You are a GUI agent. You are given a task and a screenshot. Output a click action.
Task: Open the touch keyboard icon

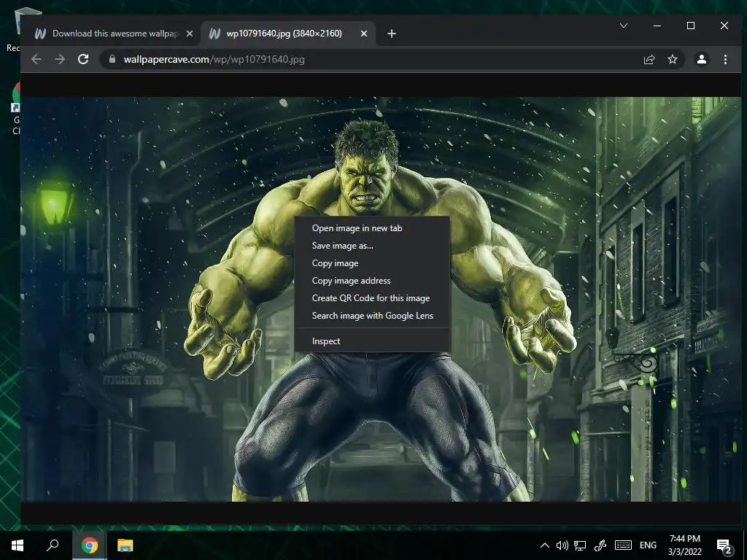tap(623, 545)
